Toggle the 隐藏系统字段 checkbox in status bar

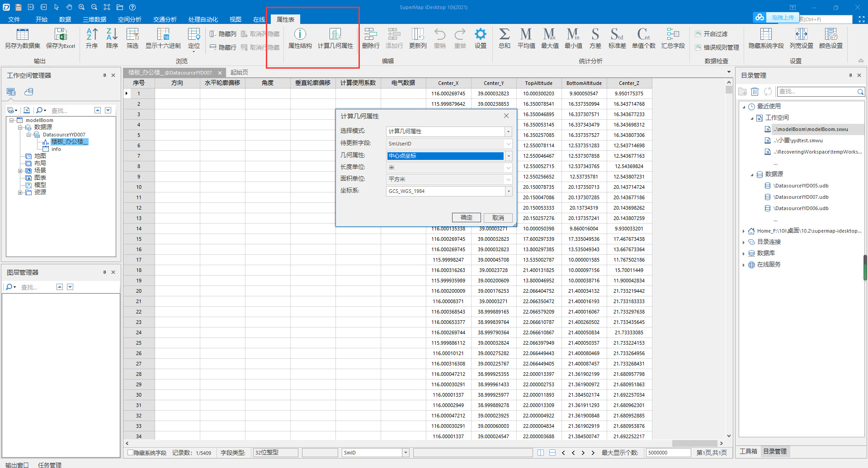130,453
